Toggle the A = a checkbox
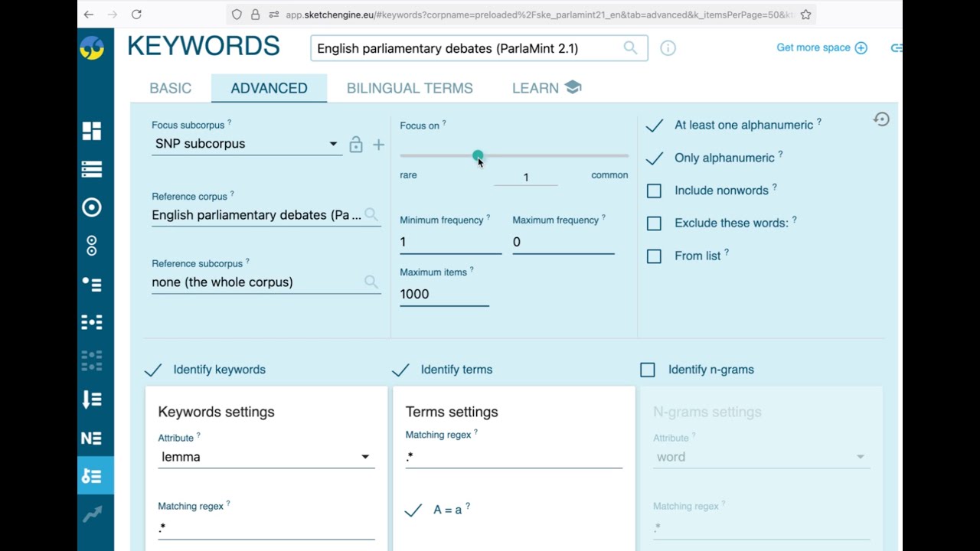980x551 pixels. pyautogui.click(x=413, y=510)
